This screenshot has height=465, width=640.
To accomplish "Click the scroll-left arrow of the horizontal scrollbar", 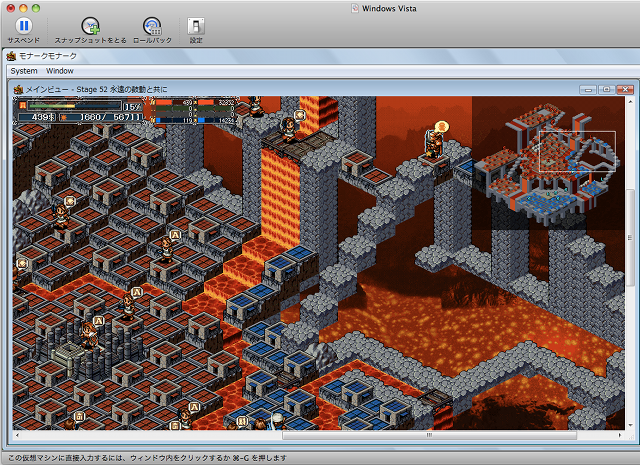I will (x=18, y=435).
